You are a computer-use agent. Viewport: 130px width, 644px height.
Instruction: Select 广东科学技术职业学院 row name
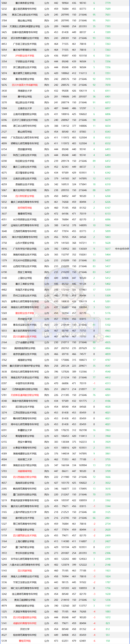point(25,249)
